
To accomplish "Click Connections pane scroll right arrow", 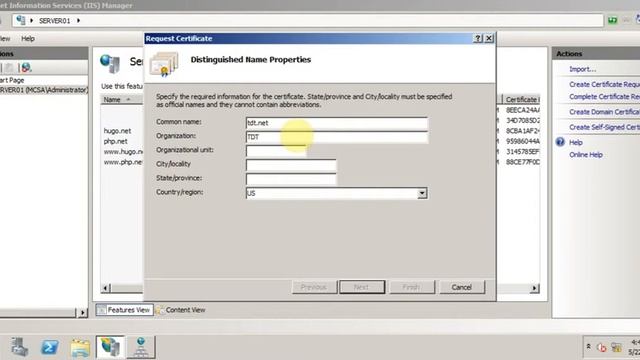I will pos(82,313).
